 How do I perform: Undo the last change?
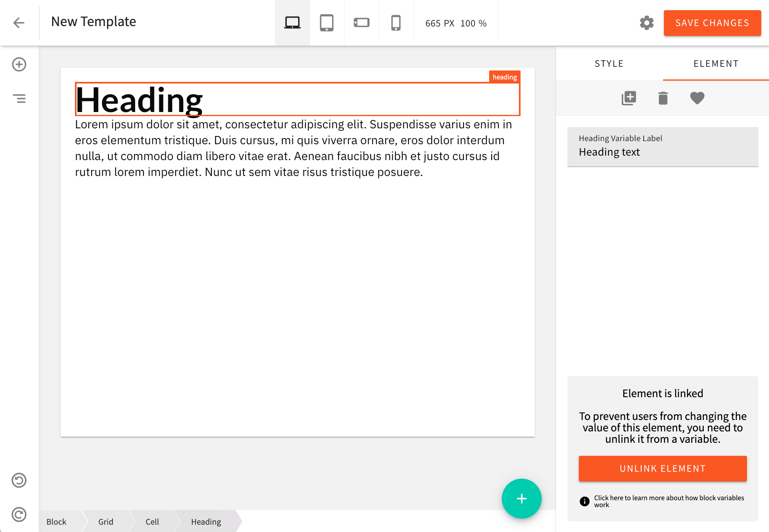pos(19,481)
